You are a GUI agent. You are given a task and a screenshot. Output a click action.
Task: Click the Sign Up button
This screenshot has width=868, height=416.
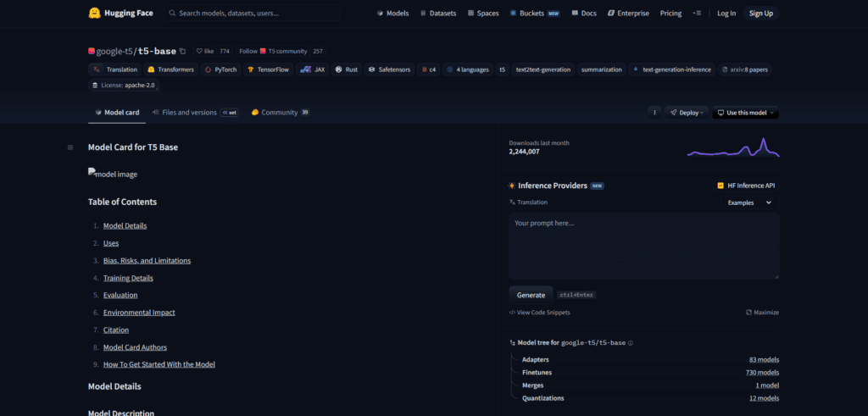pos(760,14)
